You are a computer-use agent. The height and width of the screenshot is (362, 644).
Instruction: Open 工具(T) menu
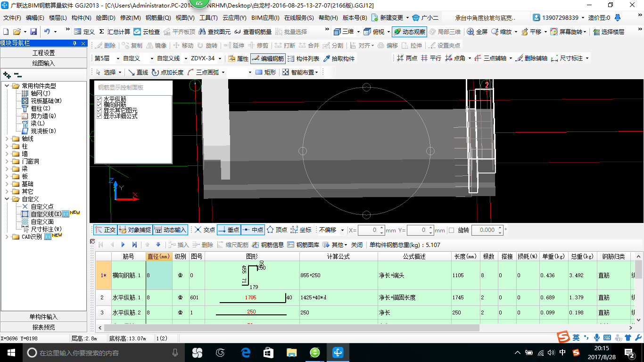pos(208,18)
